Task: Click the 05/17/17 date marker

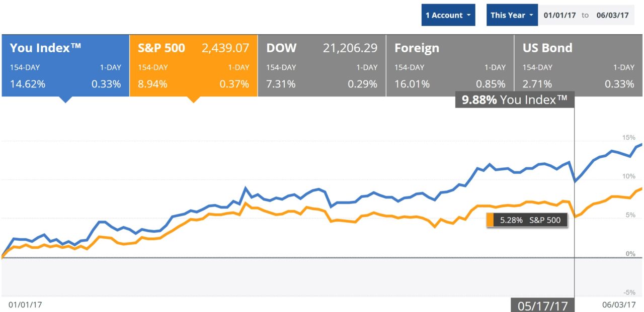Action: point(543,305)
